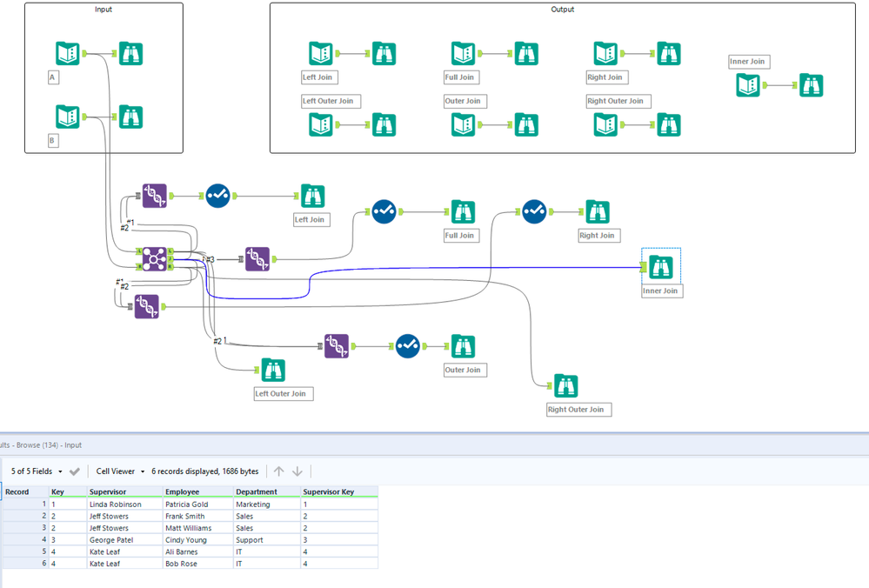Select the Input Data tool labeled A
The width and height of the screenshot is (869, 588).
(68, 54)
